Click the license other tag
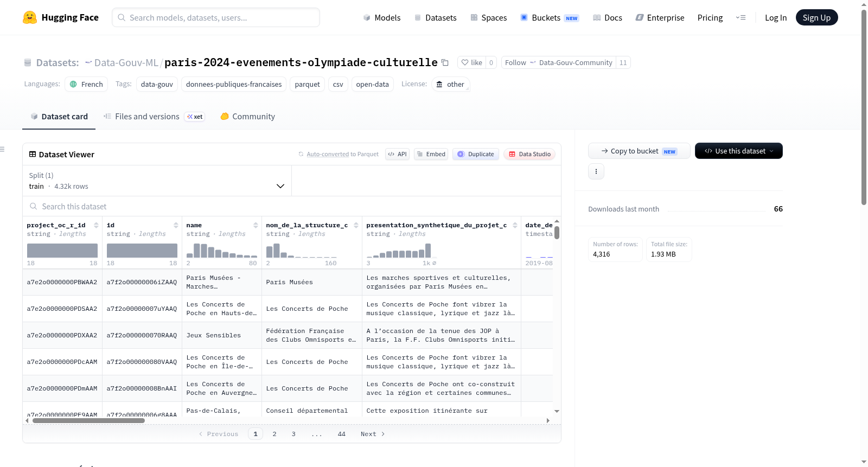This screenshot has height=467, width=868. (x=450, y=84)
